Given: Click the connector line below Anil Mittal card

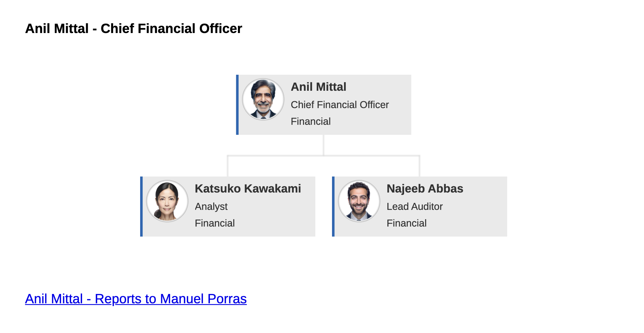Looking at the screenshot, I should (x=323, y=145).
